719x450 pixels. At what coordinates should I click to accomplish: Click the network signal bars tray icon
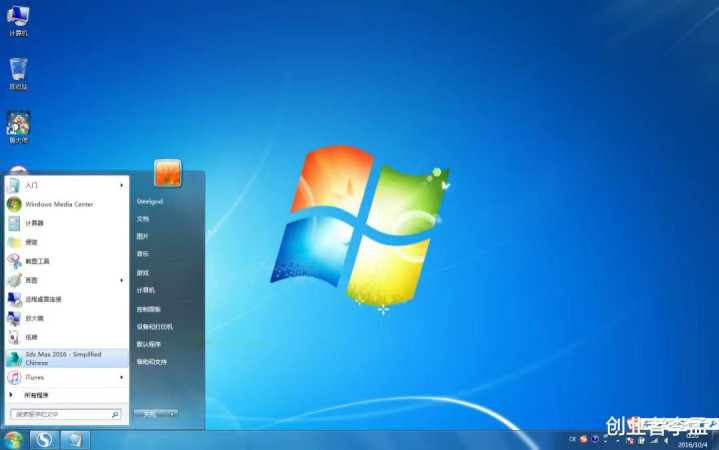(654, 441)
